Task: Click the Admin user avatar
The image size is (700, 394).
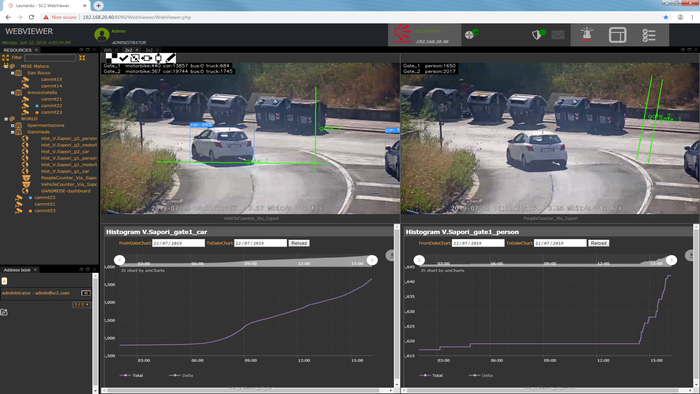Action: pos(102,34)
